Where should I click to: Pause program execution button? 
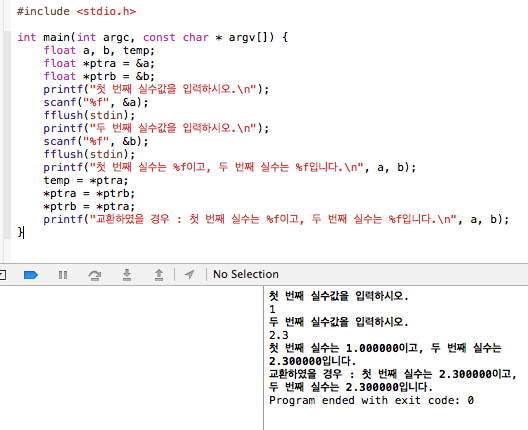[x=63, y=275]
